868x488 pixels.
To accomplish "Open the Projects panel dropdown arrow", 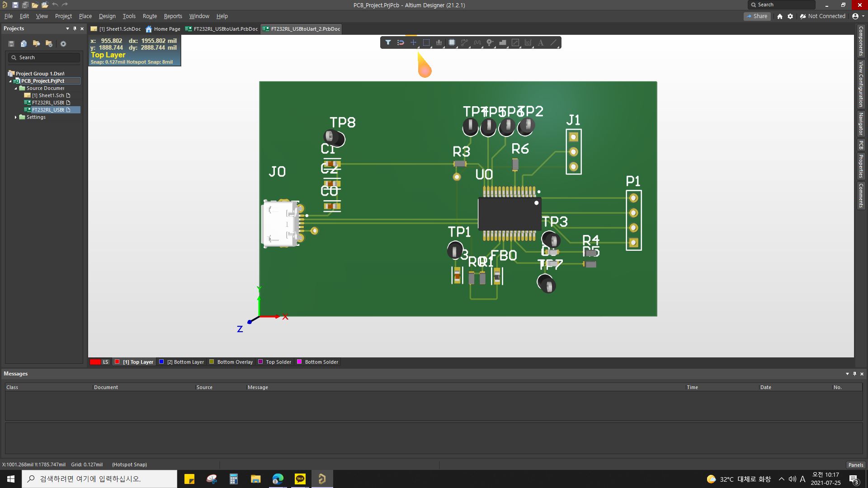I will pyautogui.click(x=67, y=28).
